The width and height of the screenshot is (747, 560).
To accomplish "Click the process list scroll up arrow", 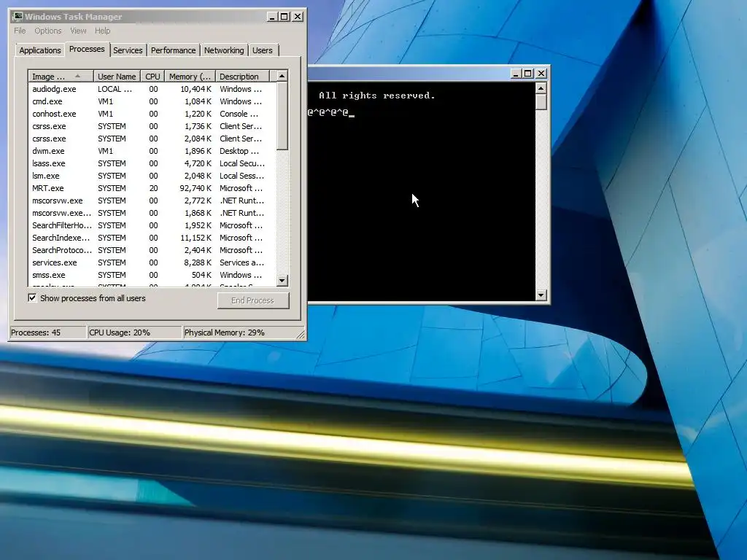I will tap(282, 76).
